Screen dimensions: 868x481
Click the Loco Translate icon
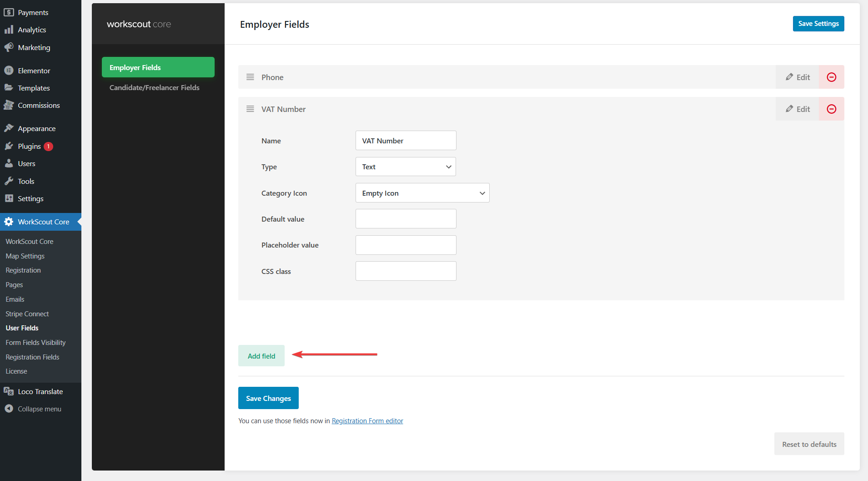(x=9, y=391)
